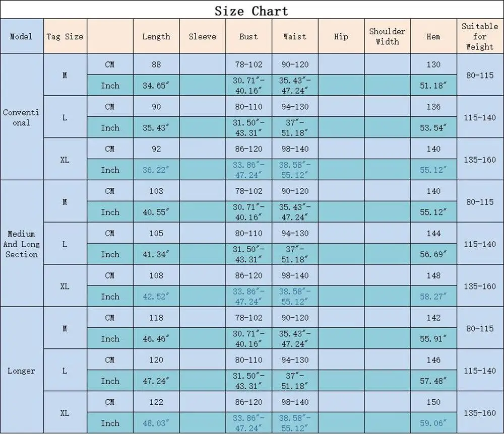Click the Medium And Long Section cell
This screenshot has width=504, height=434.
tap(22, 244)
